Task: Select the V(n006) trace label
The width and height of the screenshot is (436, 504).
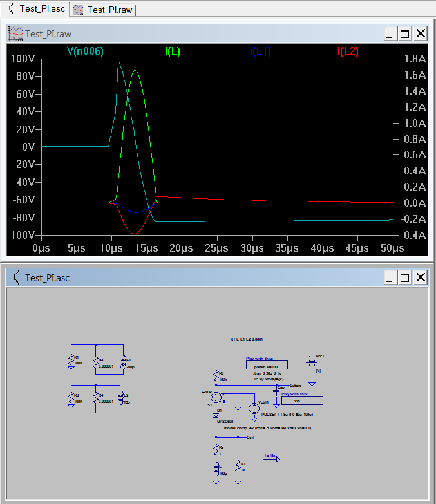Action: (x=85, y=51)
